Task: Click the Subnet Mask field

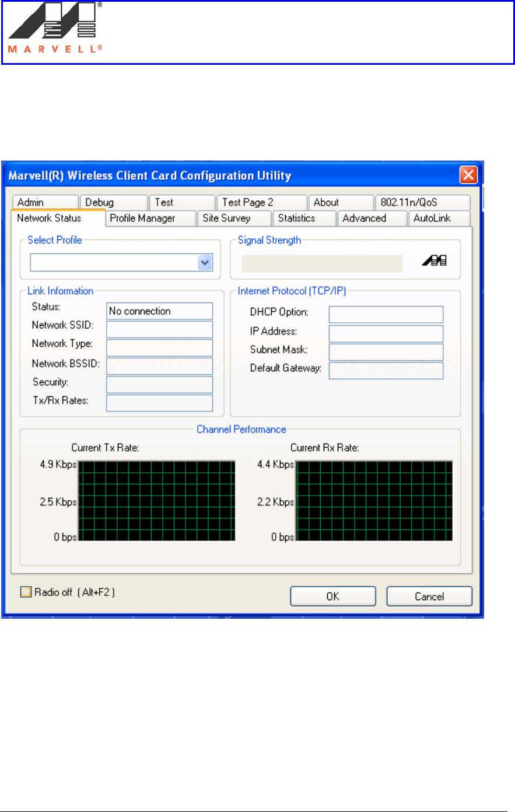Action: [x=386, y=352]
